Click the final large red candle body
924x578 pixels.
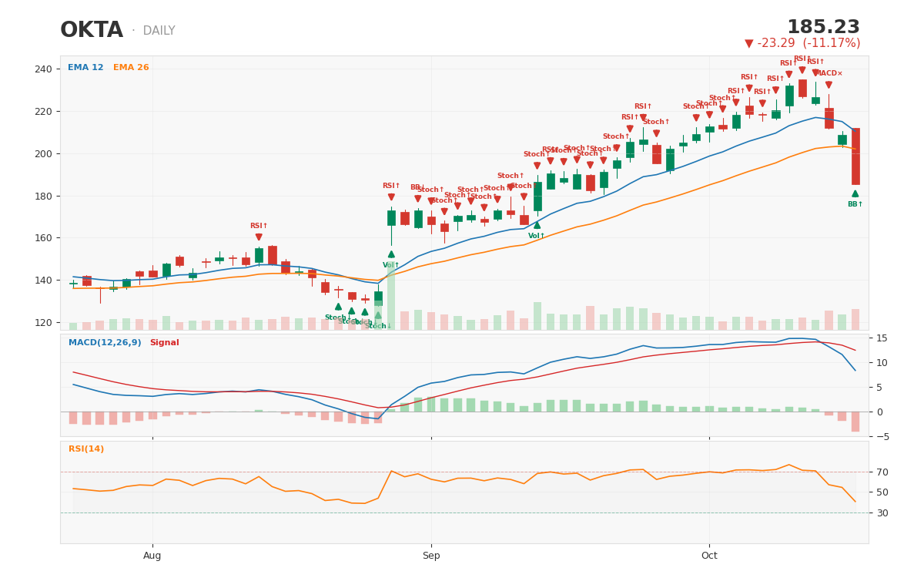pos(855,156)
